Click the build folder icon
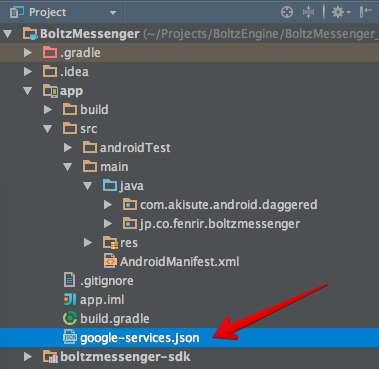The image size is (379, 369). click(70, 109)
